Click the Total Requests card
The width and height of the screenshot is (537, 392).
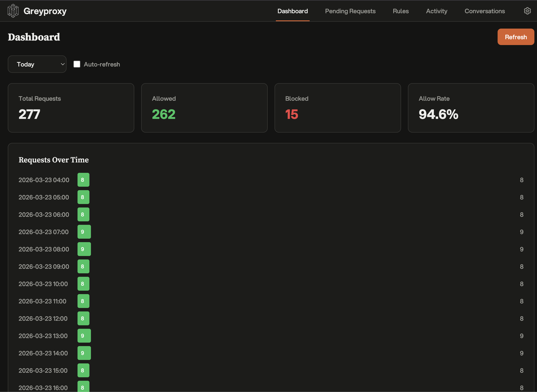[71, 108]
